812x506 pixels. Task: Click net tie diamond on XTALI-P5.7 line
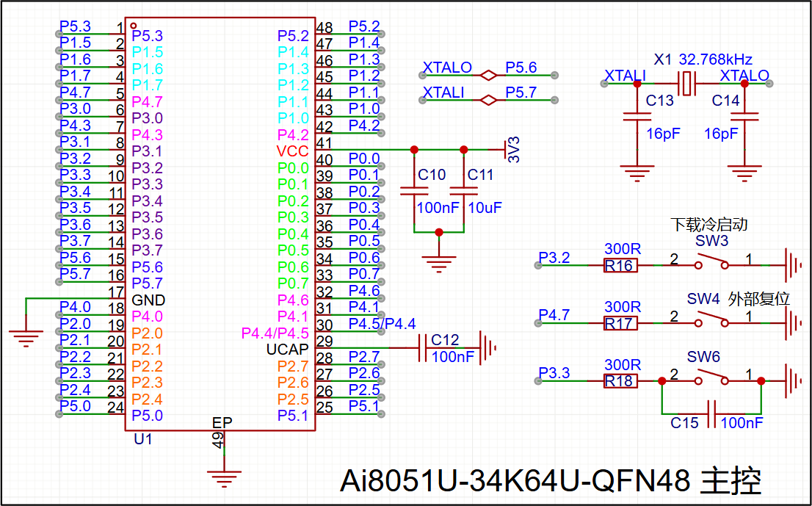[488, 100]
